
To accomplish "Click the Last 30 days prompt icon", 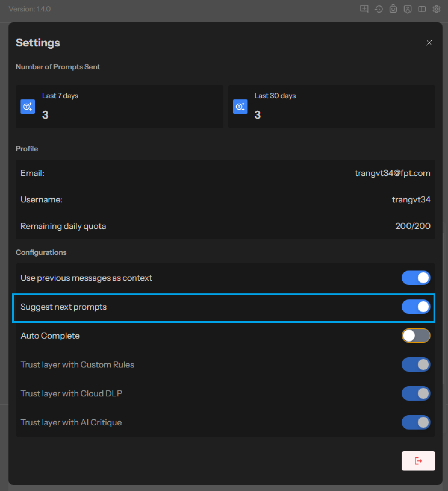I will (240, 107).
